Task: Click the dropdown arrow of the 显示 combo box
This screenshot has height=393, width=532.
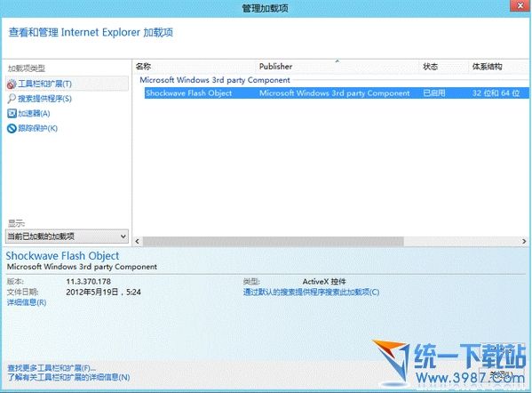Action: click(123, 237)
